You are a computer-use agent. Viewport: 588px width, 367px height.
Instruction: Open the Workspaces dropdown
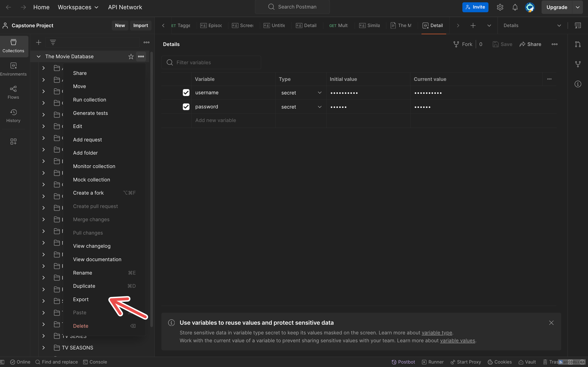coord(78,7)
